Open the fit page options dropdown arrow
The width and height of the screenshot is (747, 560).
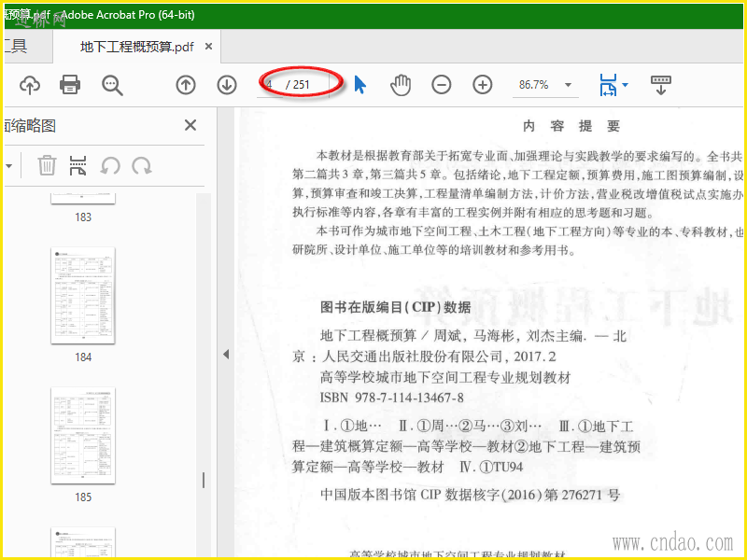tap(625, 85)
